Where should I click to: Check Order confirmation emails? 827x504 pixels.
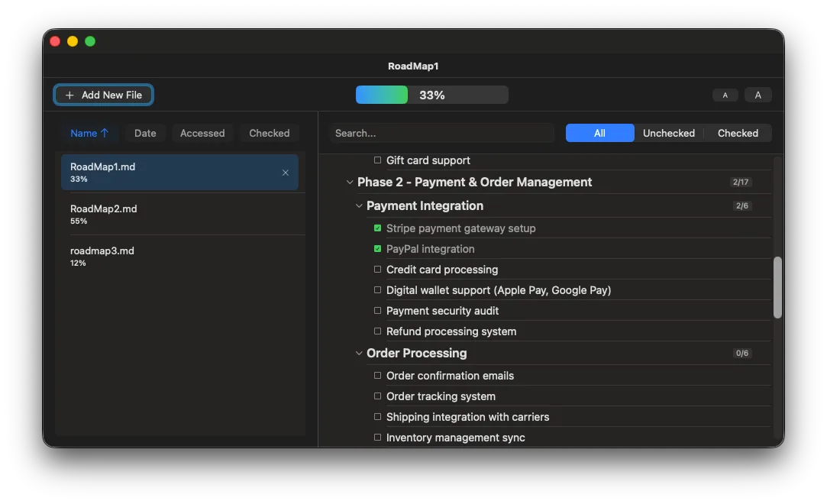(x=378, y=376)
